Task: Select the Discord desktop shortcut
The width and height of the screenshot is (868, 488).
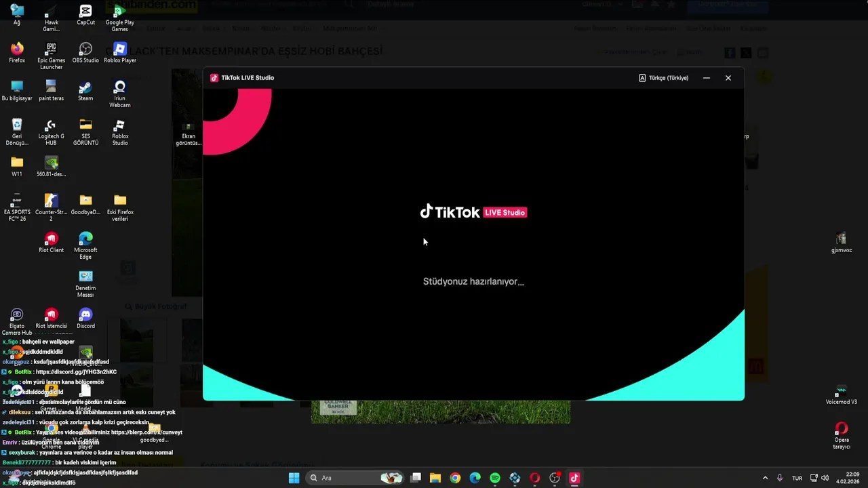Action: tap(85, 319)
